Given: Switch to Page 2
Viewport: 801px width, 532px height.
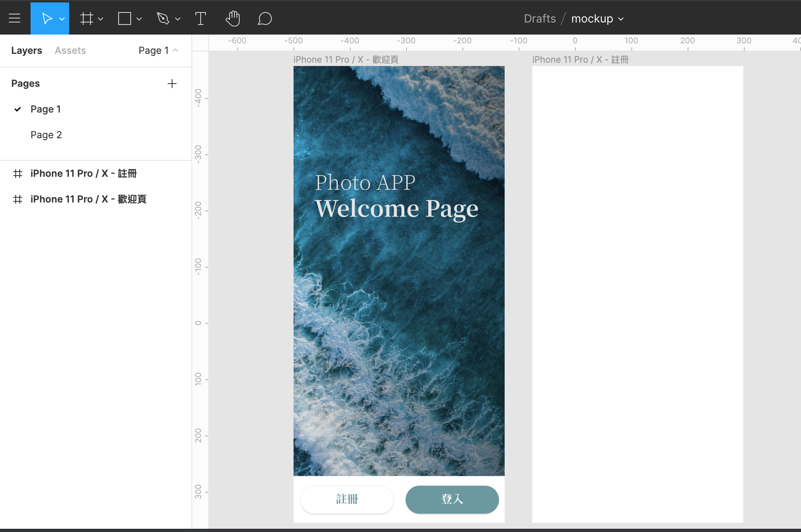Looking at the screenshot, I should pyautogui.click(x=46, y=135).
